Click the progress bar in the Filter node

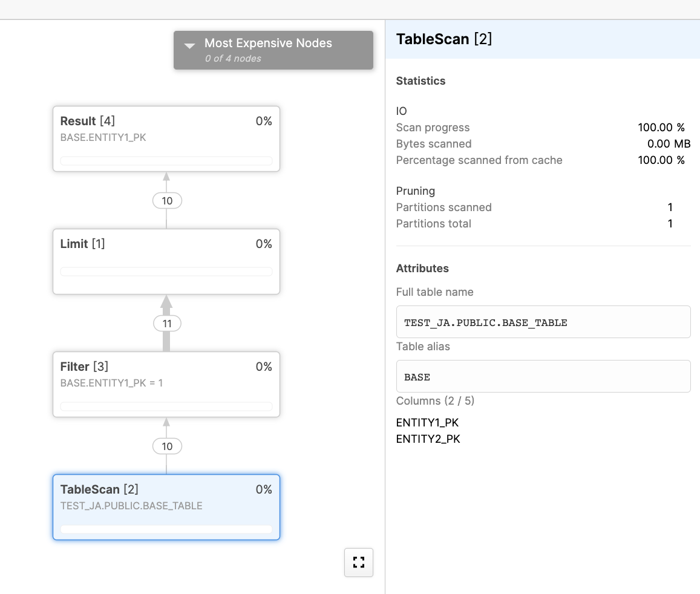tap(166, 406)
